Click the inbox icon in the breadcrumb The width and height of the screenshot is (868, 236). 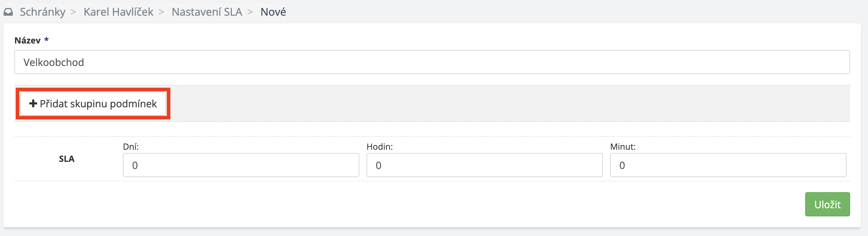pos(8,12)
